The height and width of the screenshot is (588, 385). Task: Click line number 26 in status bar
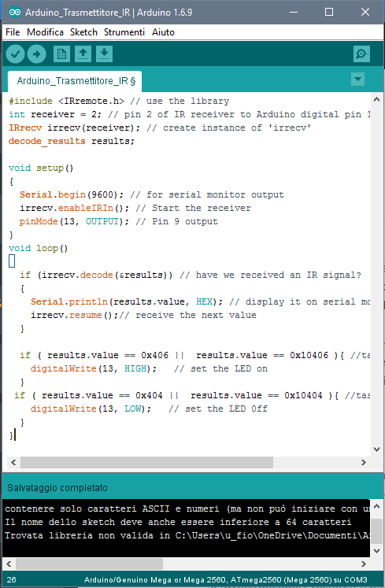(x=11, y=580)
